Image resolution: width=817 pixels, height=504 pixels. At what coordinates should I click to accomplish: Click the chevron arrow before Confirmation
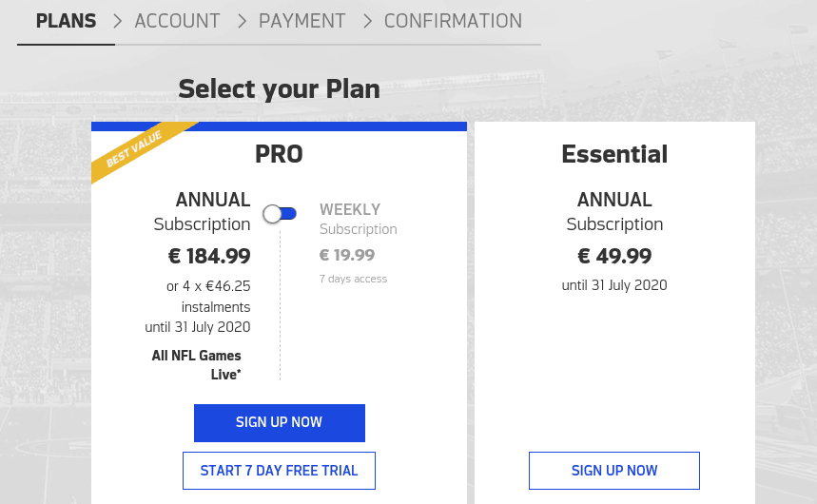(x=367, y=21)
